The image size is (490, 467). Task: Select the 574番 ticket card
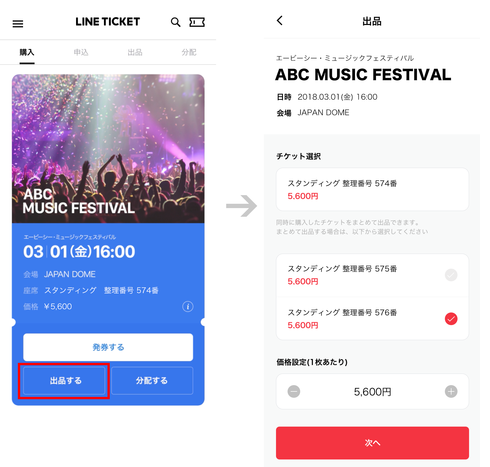[372, 189]
